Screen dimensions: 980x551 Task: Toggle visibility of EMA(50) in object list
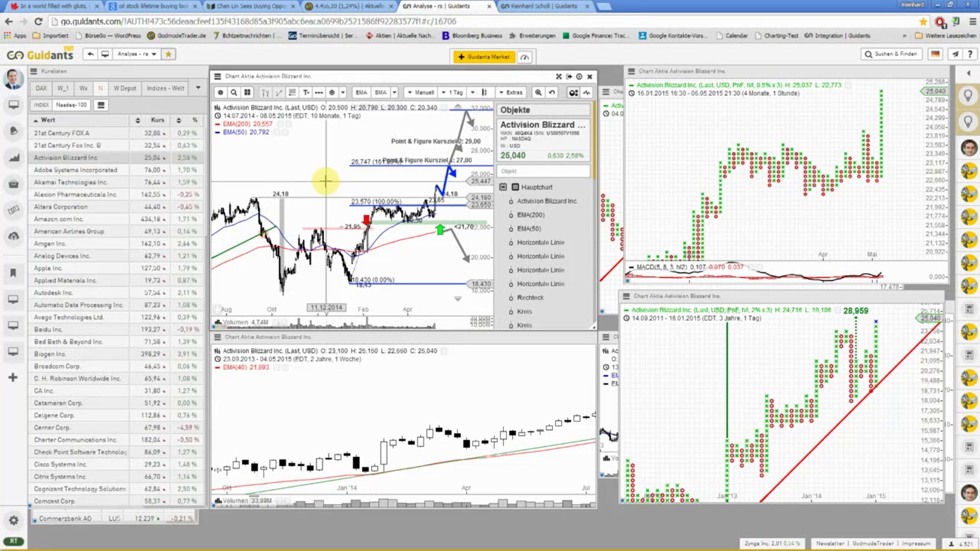pyautogui.click(x=511, y=229)
